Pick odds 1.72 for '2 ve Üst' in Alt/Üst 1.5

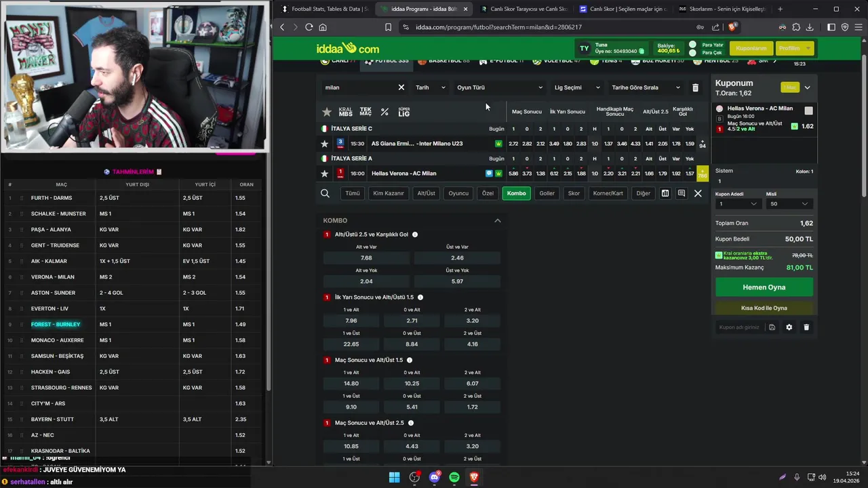click(473, 407)
